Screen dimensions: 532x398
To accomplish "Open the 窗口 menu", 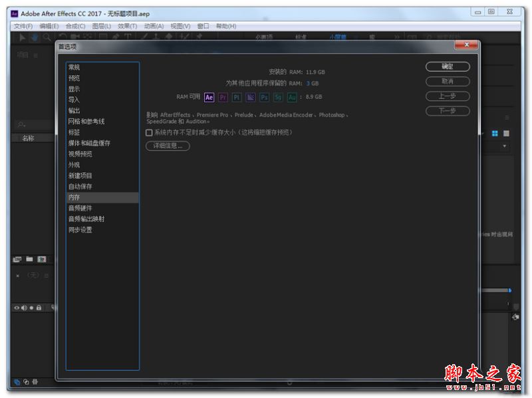I will (x=203, y=26).
